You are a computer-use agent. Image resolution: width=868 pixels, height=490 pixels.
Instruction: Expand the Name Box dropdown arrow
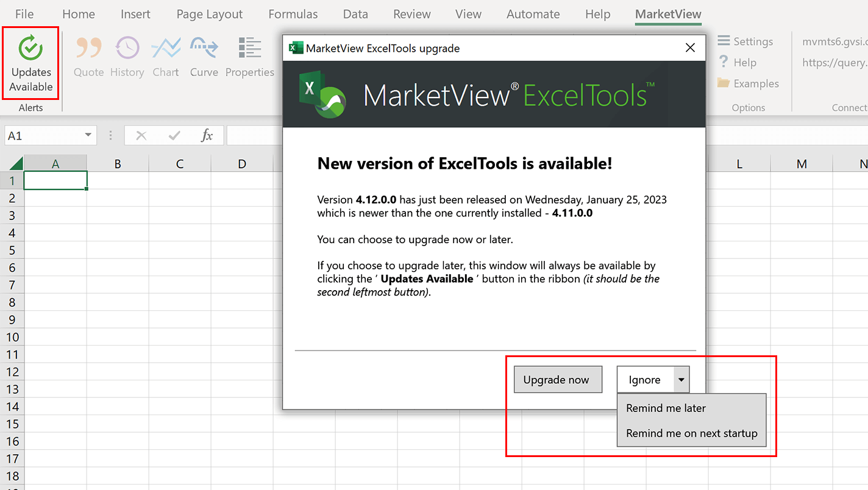click(88, 135)
